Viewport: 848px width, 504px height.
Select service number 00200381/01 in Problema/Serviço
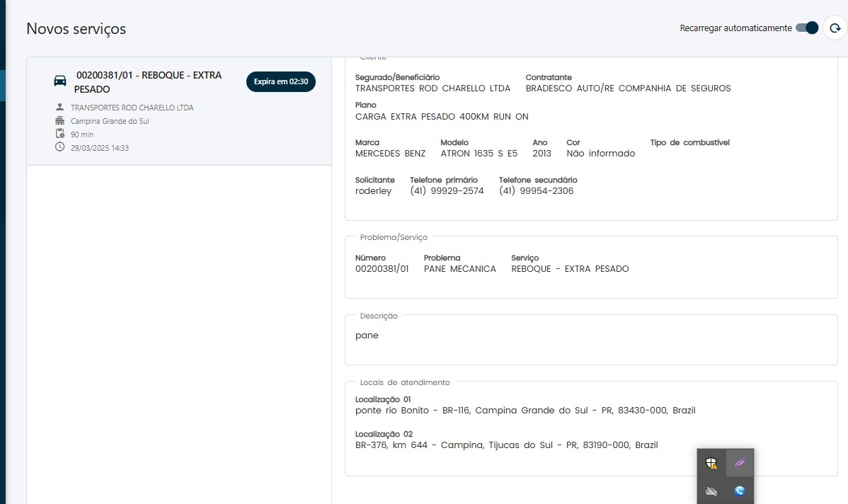click(382, 269)
